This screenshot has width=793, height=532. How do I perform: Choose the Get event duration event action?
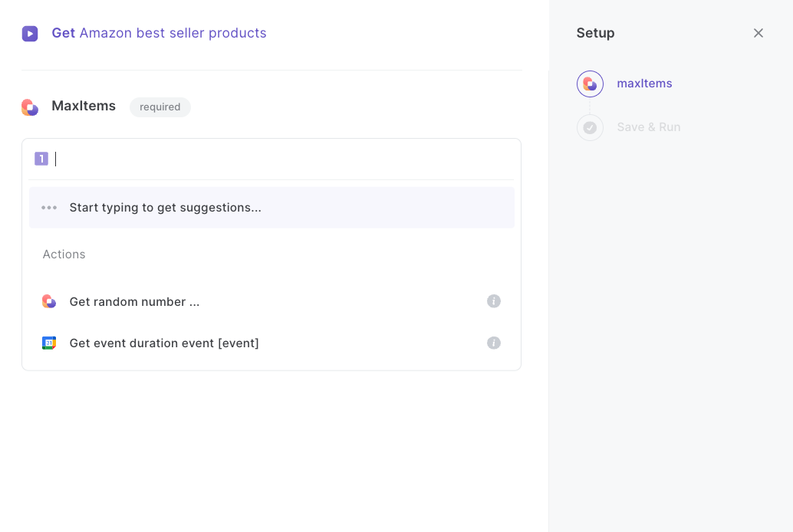point(271,343)
